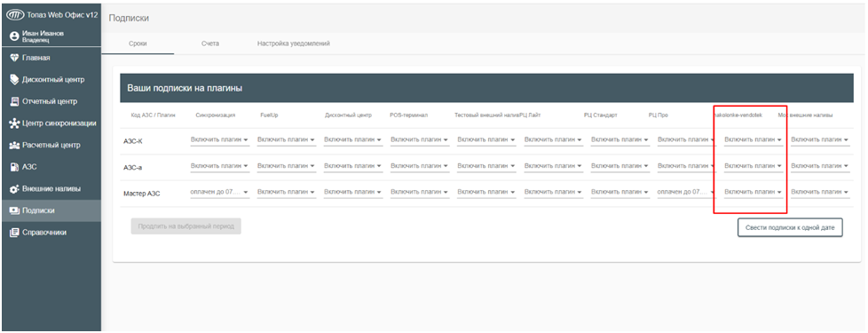Open РЦ Про dropdown for АЗС-а

coord(687,166)
